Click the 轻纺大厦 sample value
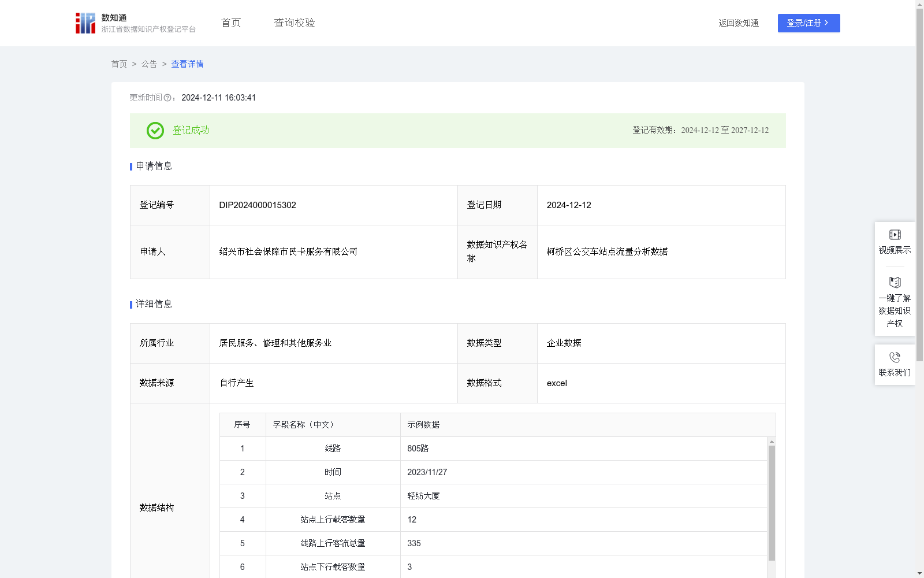This screenshot has width=924, height=578. coord(423,496)
